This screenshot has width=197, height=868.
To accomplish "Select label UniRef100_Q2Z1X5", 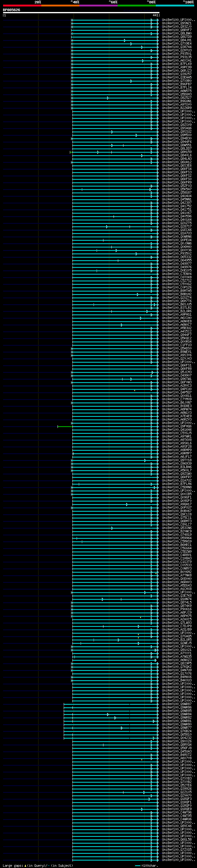I will 177,792.
